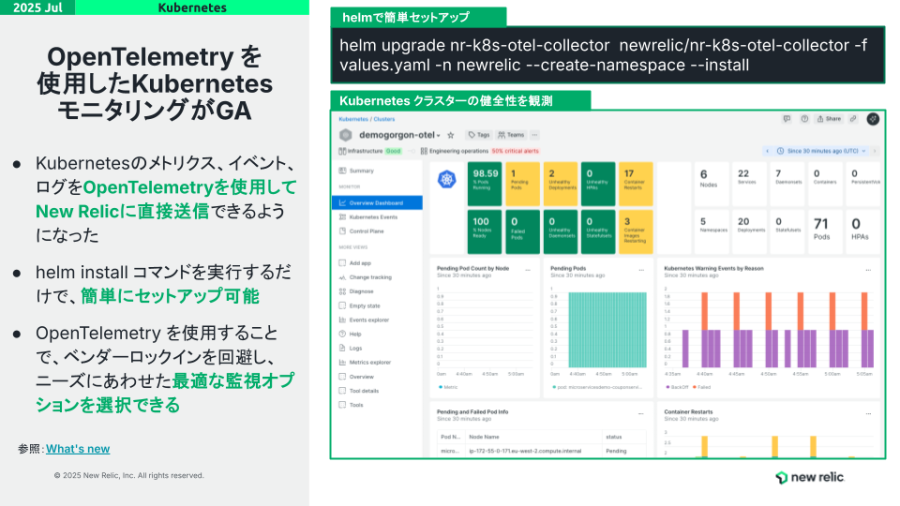Image resolution: width=900 pixels, height=506 pixels.
Task: Click the Empty state sidebar icon
Action: coord(342,306)
